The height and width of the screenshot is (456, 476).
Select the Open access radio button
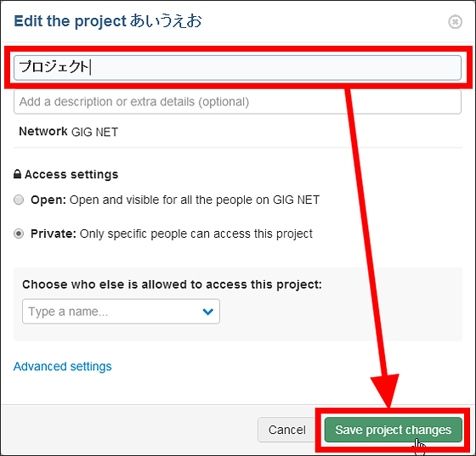[x=19, y=200]
